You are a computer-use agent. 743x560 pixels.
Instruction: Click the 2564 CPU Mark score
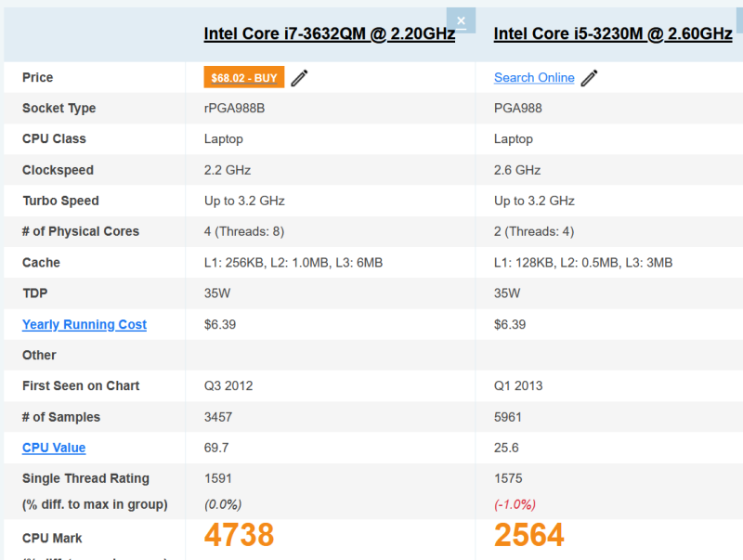coord(528,535)
